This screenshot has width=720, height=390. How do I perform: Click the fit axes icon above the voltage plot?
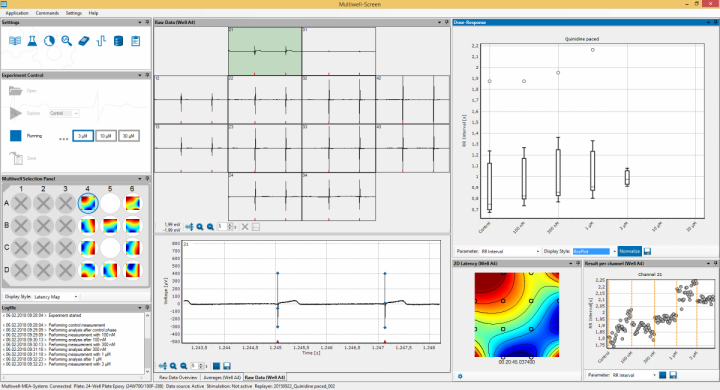189,226
